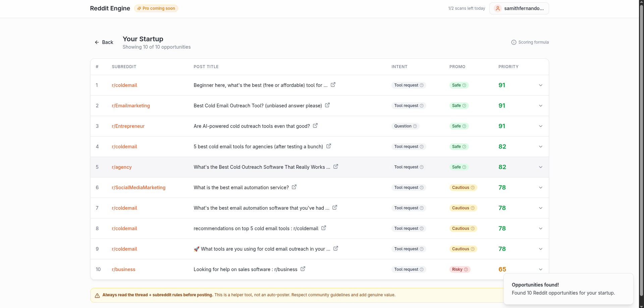Open external link icon for AI-powered cold outreach post
This screenshot has width=644, height=308.
tap(315, 126)
